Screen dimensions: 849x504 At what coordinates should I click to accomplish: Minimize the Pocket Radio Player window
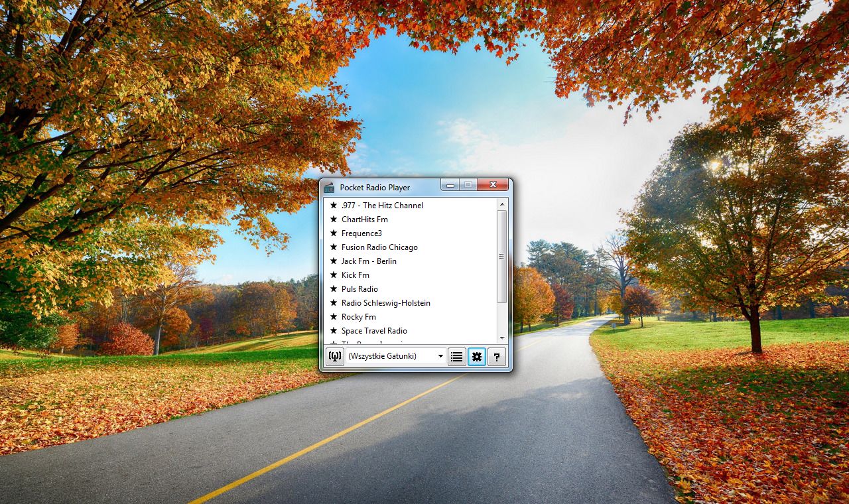tap(450, 185)
